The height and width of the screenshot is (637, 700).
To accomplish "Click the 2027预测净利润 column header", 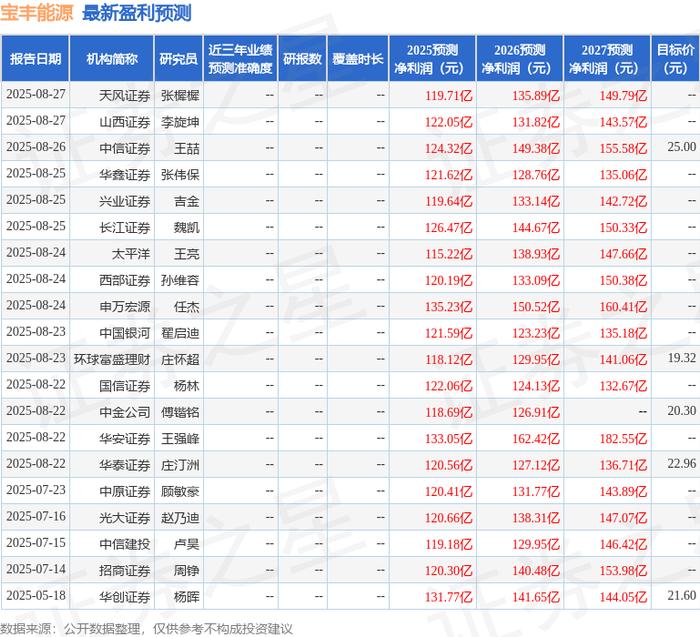I will coord(607,58).
